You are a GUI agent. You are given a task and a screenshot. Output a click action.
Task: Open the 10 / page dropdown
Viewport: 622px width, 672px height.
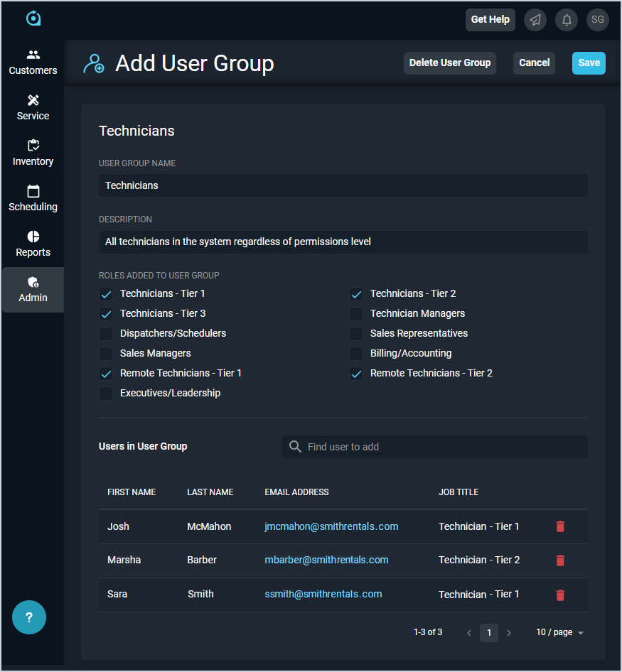tap(559, 632)
